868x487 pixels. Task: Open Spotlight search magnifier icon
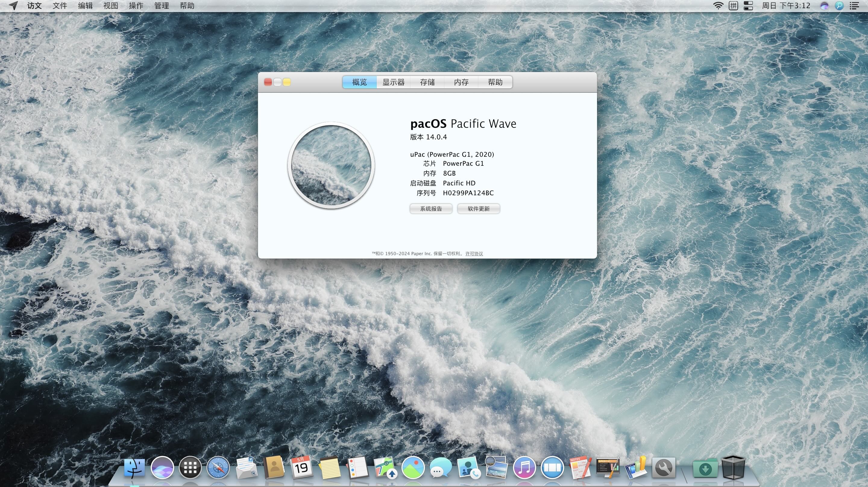pos(839,6)
